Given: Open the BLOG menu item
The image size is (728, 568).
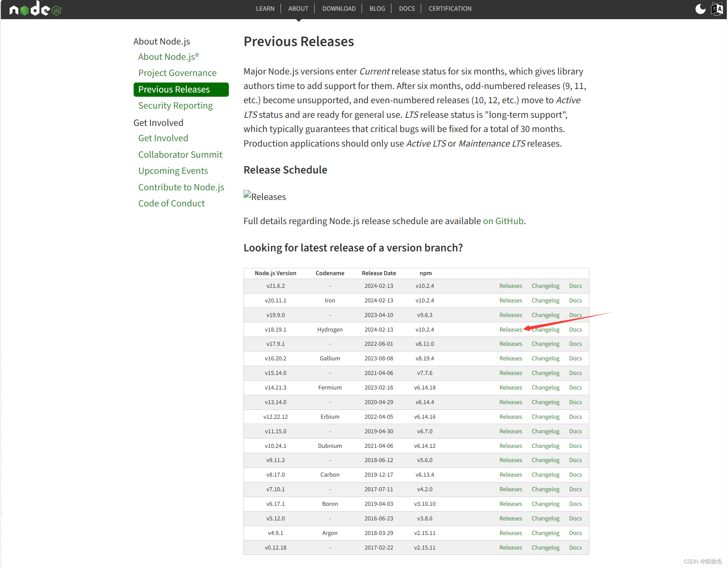Looking at the screenshot, I should tap(377, 8).
